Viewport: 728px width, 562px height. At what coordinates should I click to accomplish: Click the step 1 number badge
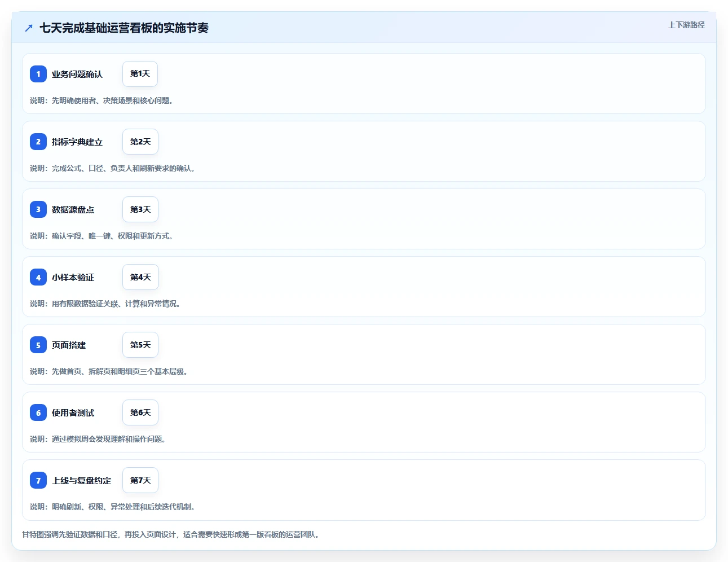tap(38, 74)
